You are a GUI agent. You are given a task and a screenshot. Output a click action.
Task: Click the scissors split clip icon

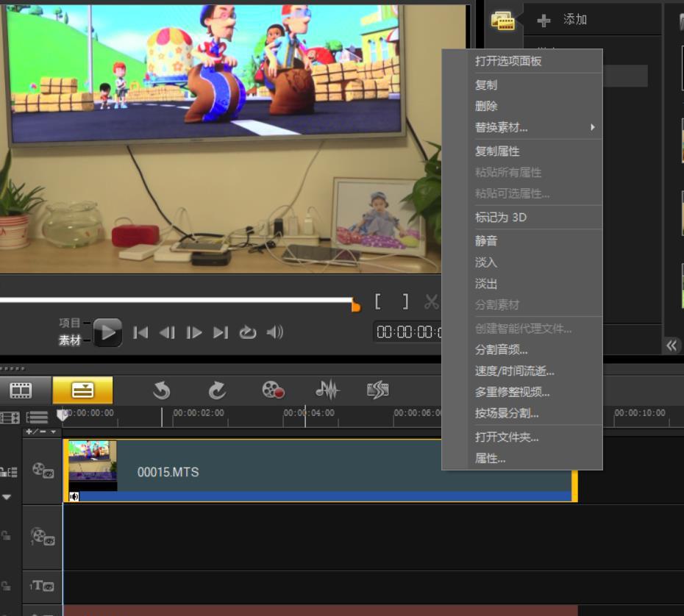(432, 301)
